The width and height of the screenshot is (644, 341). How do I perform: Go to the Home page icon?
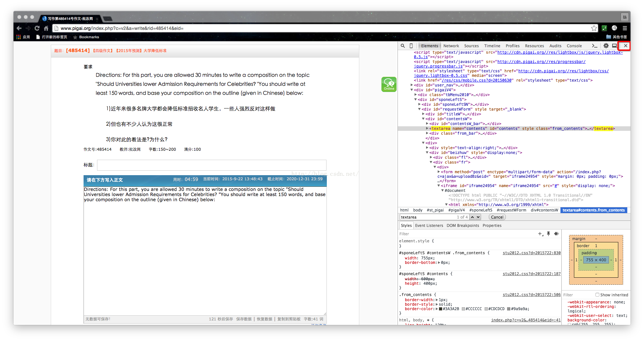[x=46, y=28]
